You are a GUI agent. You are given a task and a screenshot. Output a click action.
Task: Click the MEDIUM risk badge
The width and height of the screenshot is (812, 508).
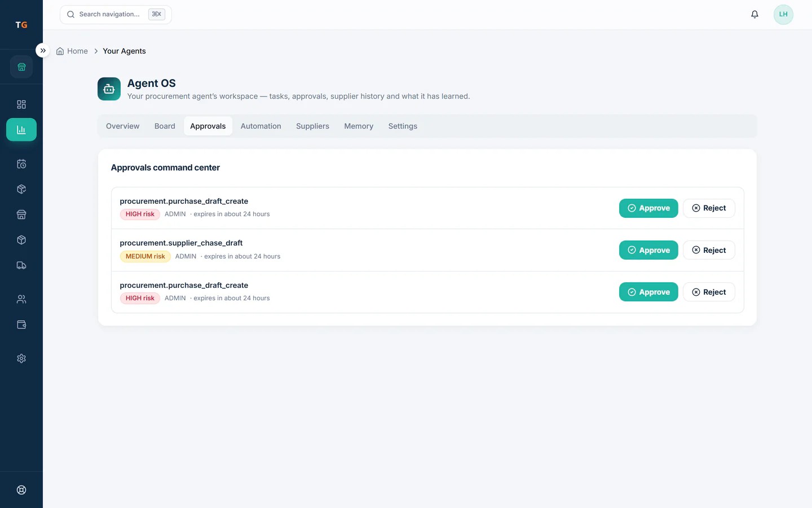click(x=145, y=256)
